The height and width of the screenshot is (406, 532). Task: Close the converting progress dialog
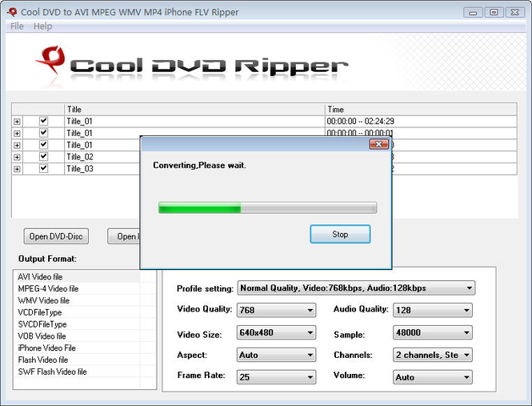[x=378, y=144]
